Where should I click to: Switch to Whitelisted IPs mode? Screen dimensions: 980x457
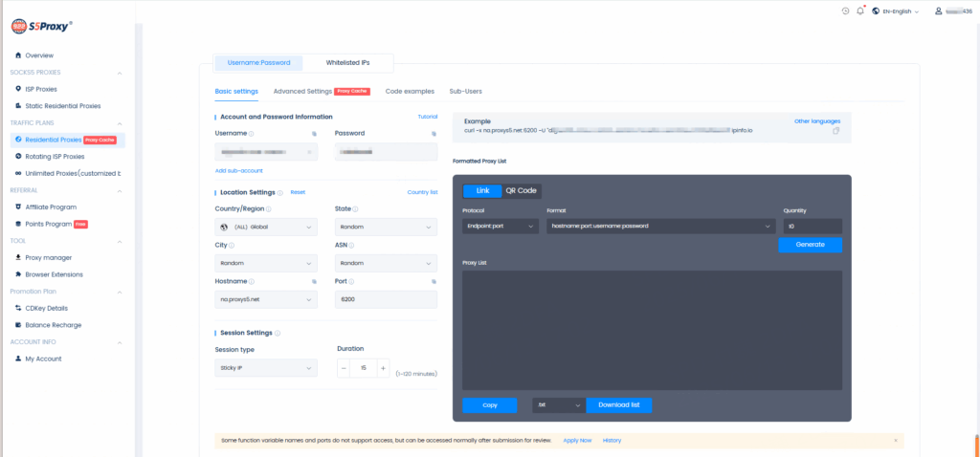(347, 63)
